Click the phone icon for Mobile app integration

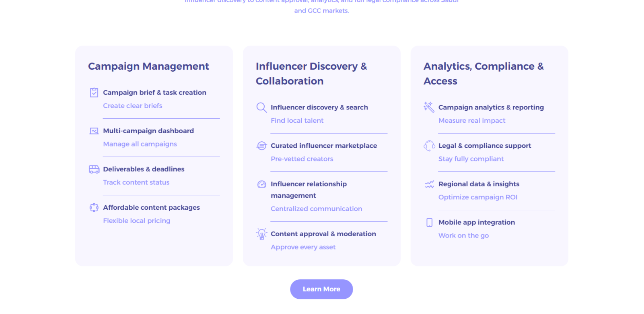coord(429,223)
